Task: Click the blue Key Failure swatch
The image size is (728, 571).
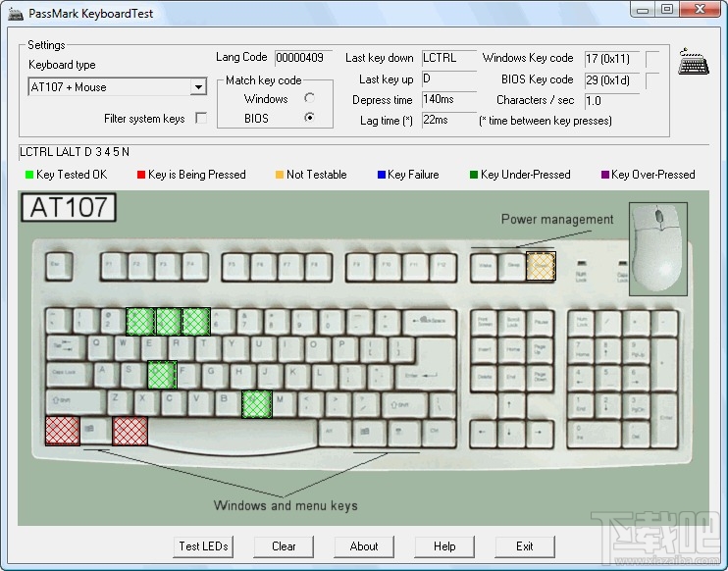Action: (x=382, y=175)
